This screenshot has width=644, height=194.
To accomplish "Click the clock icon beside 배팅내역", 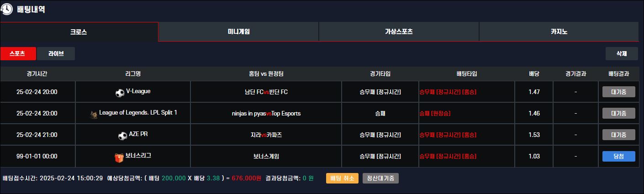I will pyautogui.click(x=7, y=9).
